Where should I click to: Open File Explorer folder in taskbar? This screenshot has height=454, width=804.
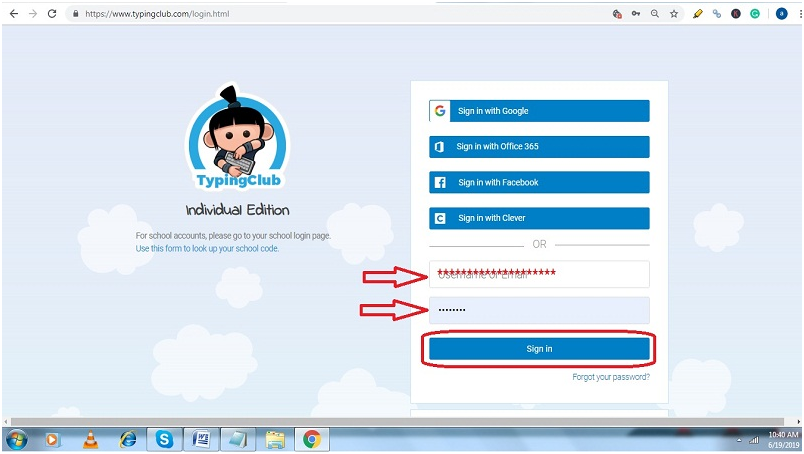click(x=275, y=440)
